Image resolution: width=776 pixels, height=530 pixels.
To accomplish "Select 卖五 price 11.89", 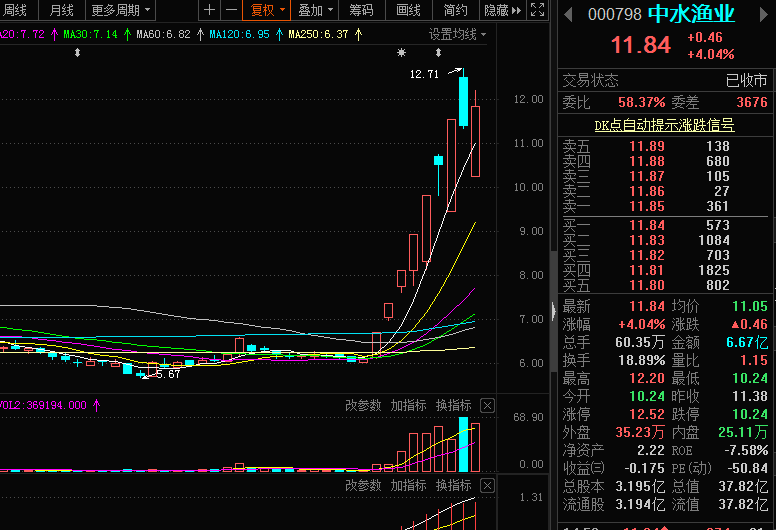I will point(647,146).
